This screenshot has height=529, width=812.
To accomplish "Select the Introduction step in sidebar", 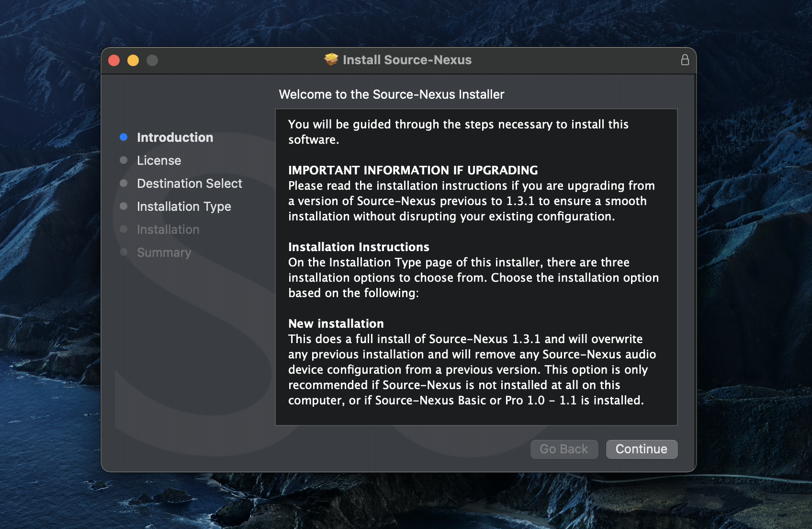I will pyautogui.click(x=175, y=138).
